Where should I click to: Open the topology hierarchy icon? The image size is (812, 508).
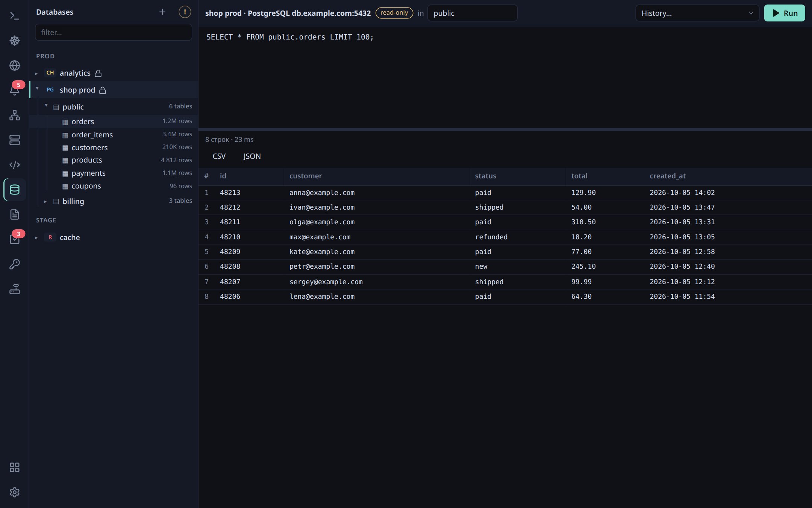click(14, 115)
